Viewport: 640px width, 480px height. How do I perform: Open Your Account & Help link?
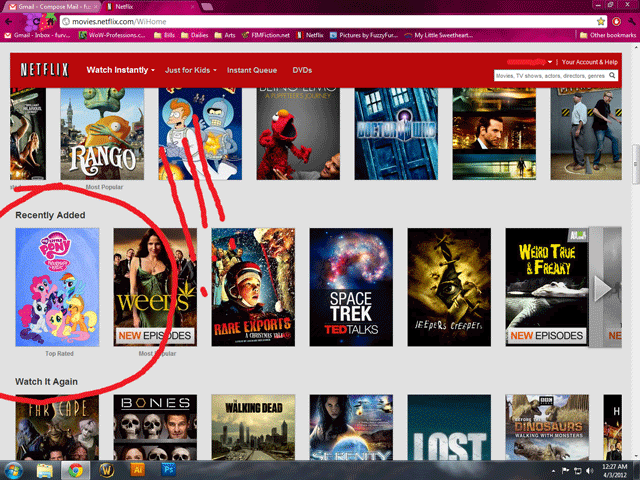pyautogui.click(x=589, y=62)
